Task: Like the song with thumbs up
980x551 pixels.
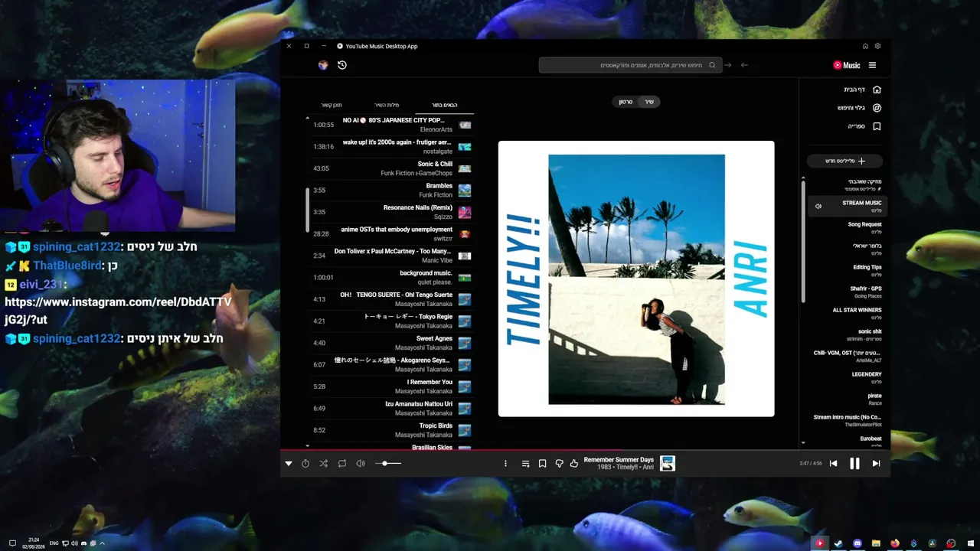Action: [574, 463]
